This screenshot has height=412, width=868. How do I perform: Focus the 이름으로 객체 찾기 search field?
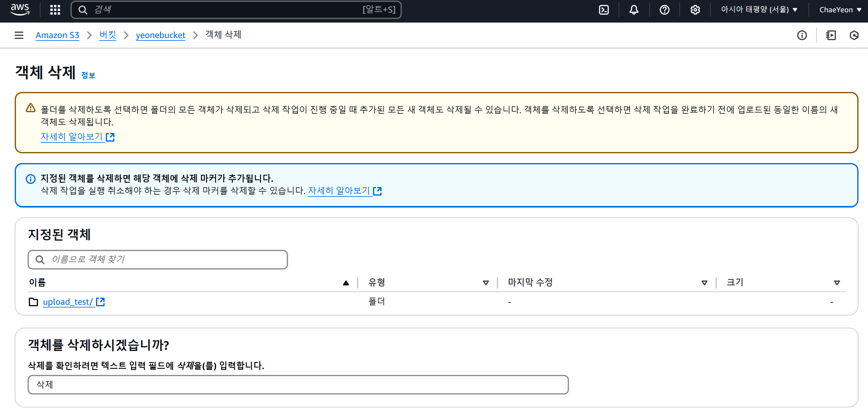pyautogui.click(x=158, y=259)
